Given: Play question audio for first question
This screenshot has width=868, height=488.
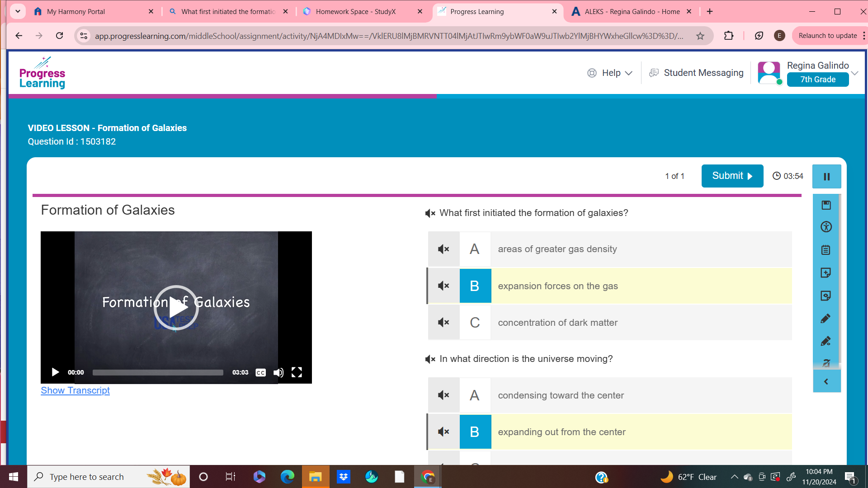Looking at the screenshot, I should tap(430, 213).
